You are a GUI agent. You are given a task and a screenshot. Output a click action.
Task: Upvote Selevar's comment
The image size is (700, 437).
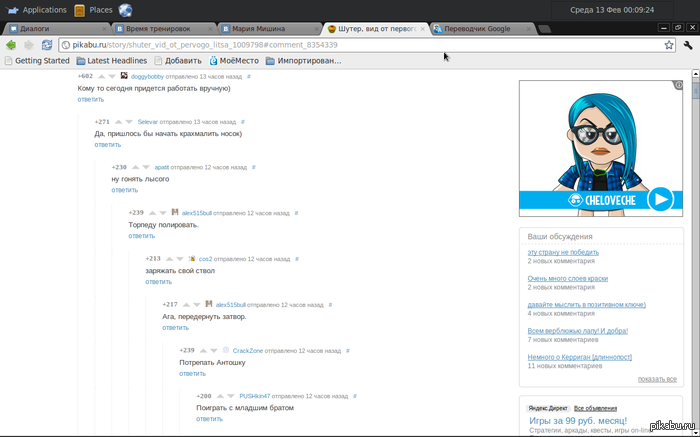[x=119, y=122]
